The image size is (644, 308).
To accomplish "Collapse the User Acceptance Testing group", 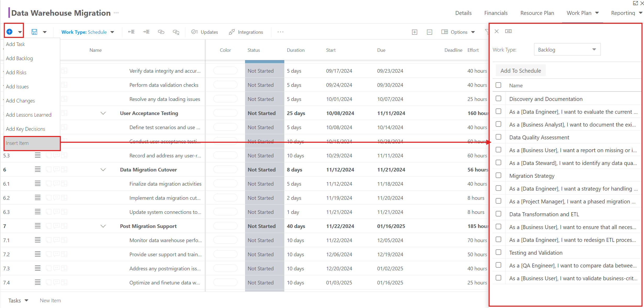I will tap(103, 113).
